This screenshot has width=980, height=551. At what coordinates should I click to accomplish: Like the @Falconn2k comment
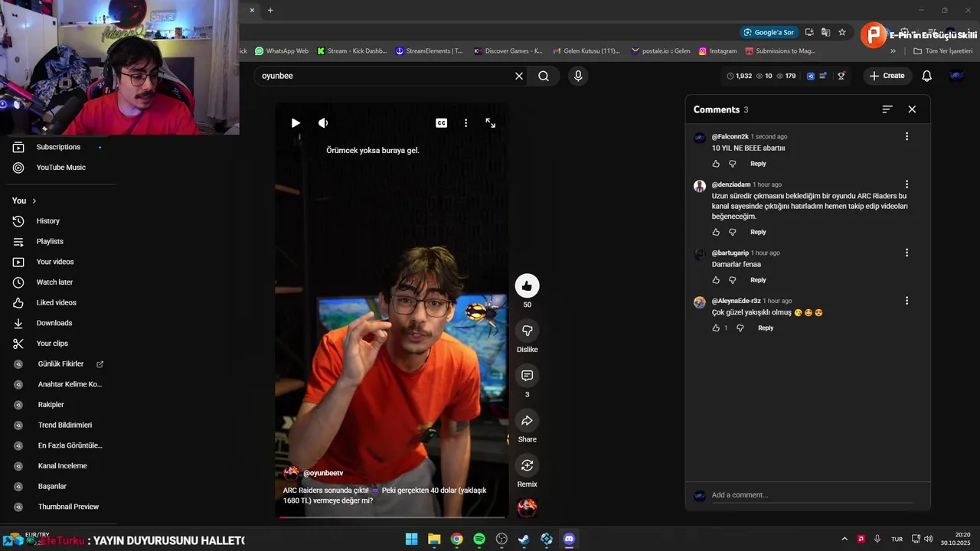coord(716,164)
